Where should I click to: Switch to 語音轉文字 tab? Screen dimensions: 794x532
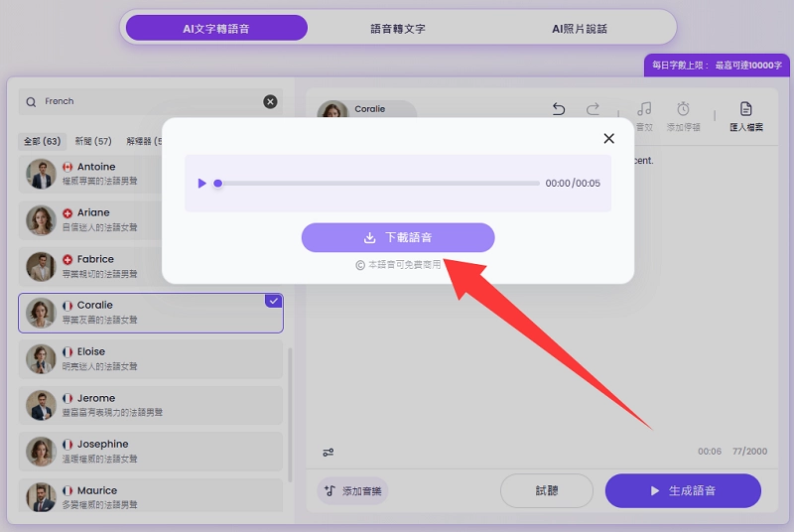coord(398,29)
